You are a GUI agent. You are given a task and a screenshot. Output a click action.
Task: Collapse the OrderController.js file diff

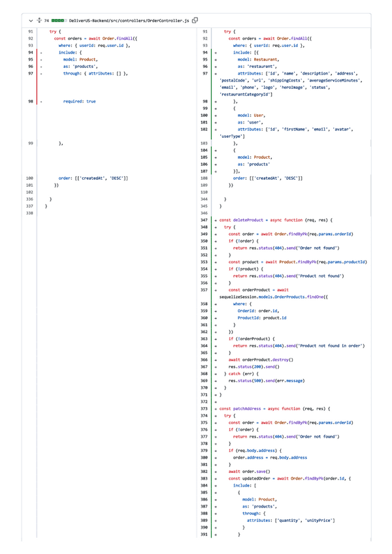click(x=30, y=21)
